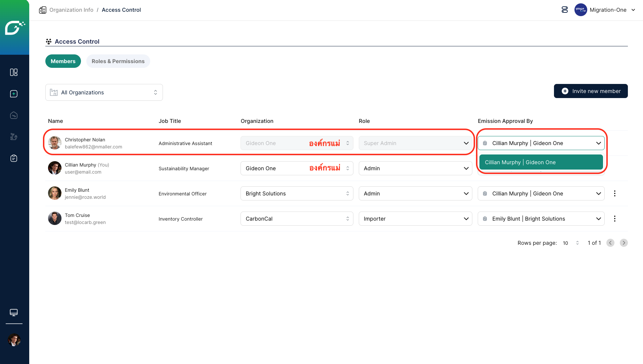This screenshot has height=364, width=643.
Task: Open Tom Cruise's Importer role dropdown
Action: coord(415,219)
